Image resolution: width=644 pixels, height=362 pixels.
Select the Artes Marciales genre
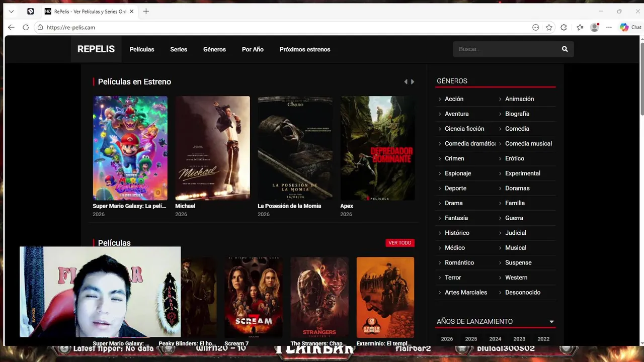click(x=466, y=292)
